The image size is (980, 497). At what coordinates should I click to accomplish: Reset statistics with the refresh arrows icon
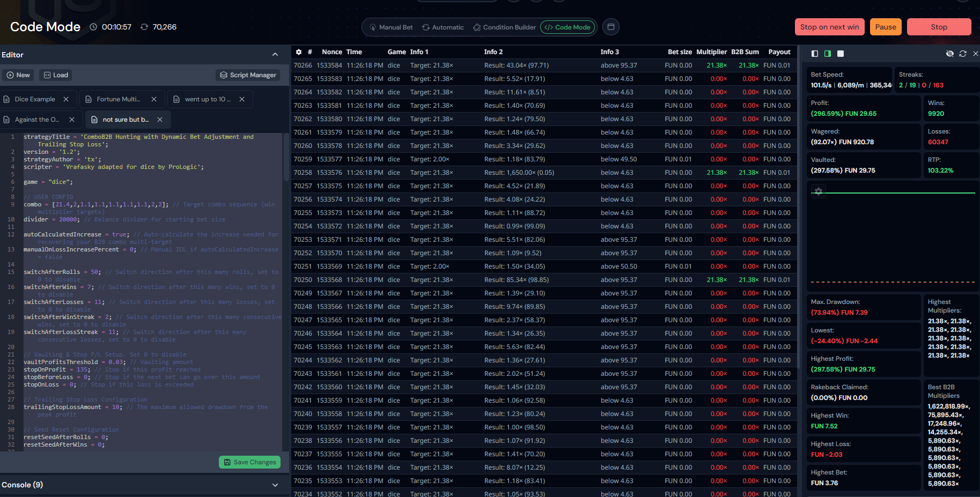point(963,54)
